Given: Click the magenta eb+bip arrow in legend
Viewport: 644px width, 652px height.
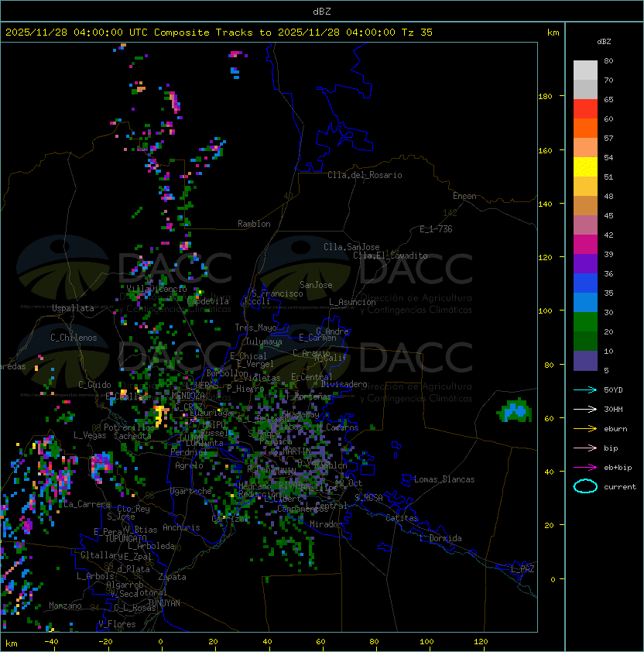Looking at the screenshot, I should [585, 468].
